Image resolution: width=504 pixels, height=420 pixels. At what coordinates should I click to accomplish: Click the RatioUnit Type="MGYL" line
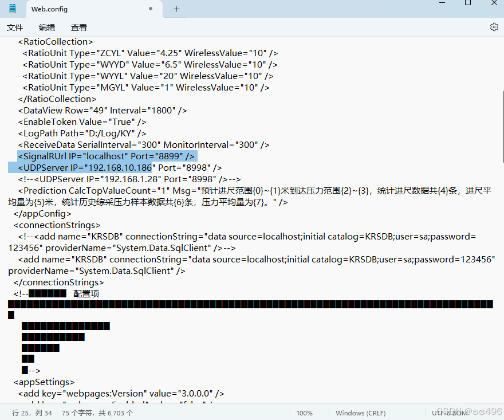pos(146,88)
